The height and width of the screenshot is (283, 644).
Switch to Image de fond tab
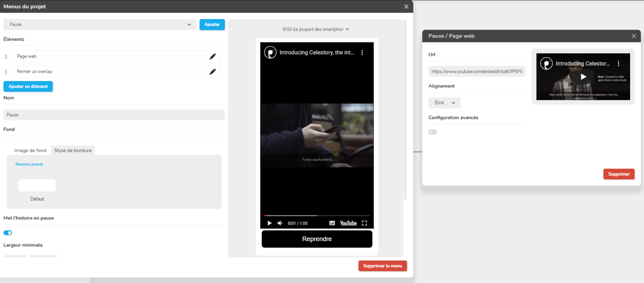tap(30, 150)
